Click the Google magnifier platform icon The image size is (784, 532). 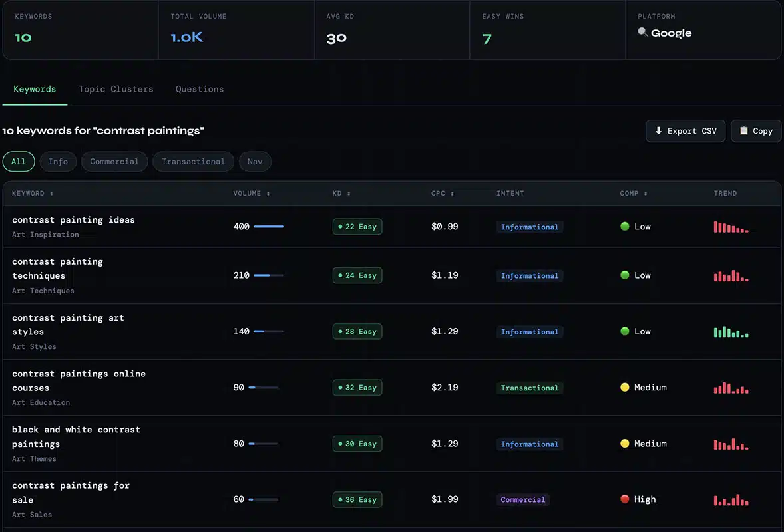pyautogui.click(x=642, y=32)
